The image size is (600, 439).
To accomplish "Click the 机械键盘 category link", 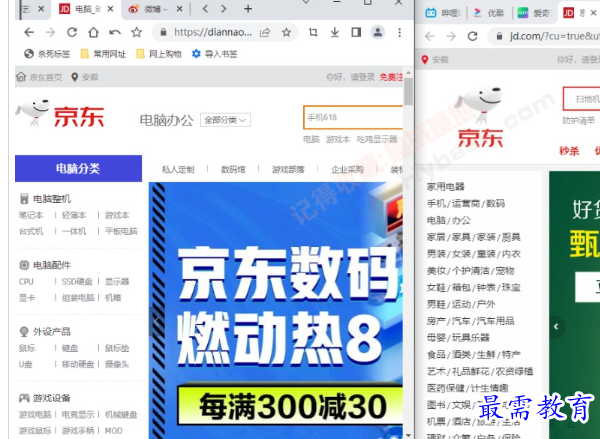I will click(x=121, y=415).
